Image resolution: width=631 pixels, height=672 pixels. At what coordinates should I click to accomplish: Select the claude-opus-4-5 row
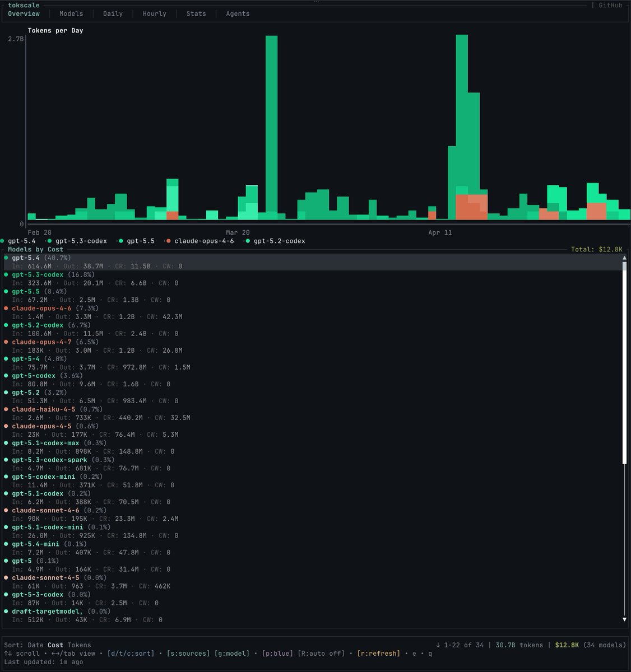point(313,430)
